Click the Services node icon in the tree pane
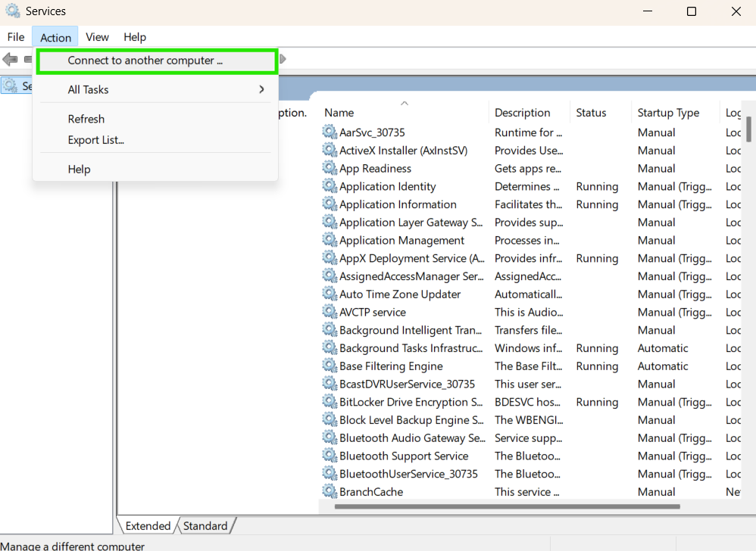The height and width of the screenshot is (551, 756). (x=10, y=86)
